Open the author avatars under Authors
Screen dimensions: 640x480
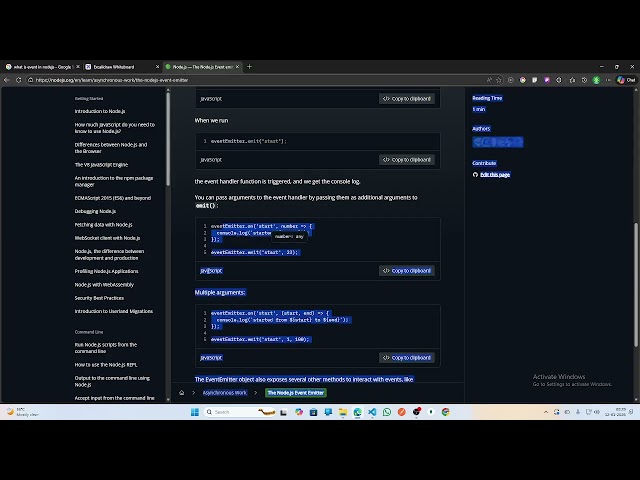pyautogui.click(x=498, y=142)
